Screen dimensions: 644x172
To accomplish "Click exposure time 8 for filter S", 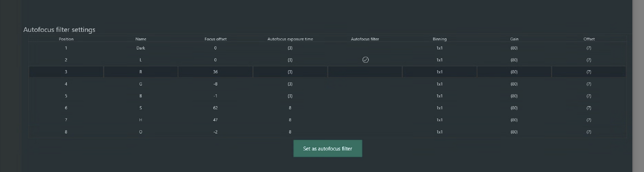I will (x=290, y=108).
